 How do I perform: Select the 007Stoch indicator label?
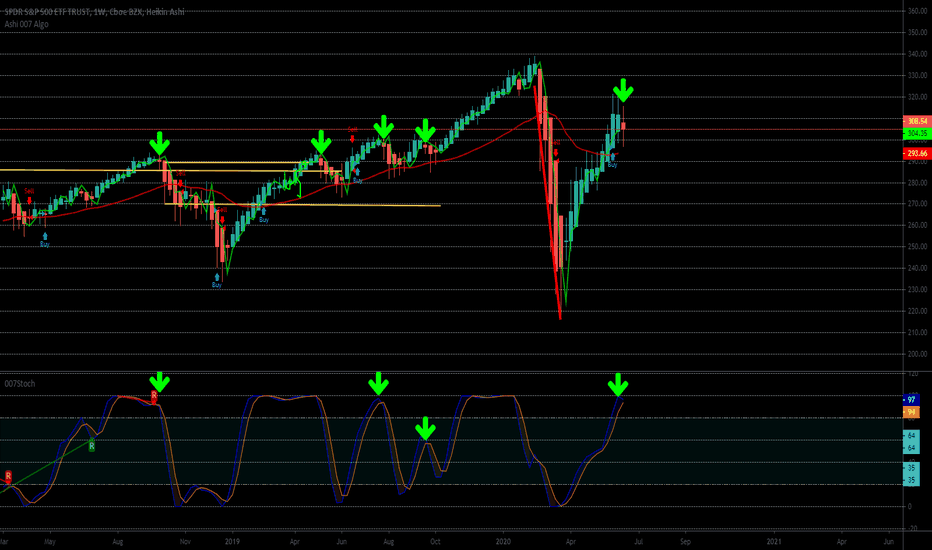pyautogui.click(x=20, y=384)
